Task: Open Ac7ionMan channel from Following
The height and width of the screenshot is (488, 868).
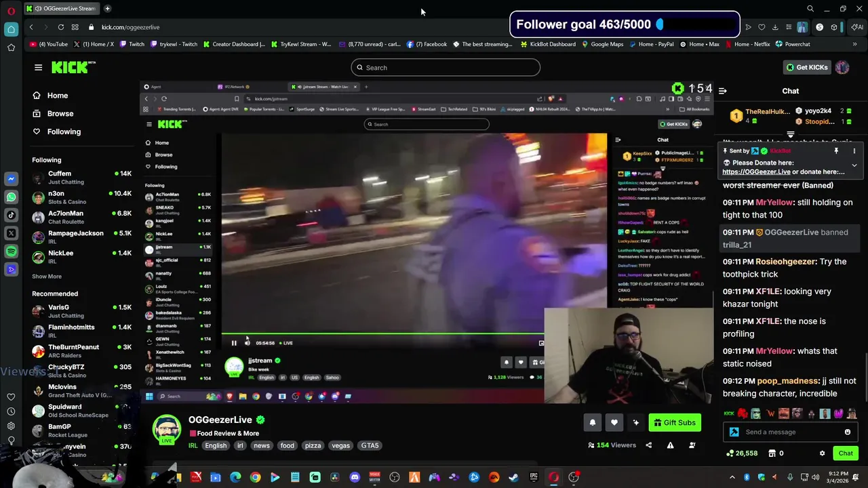Action: pyautogui.click(x=81, y=217)
